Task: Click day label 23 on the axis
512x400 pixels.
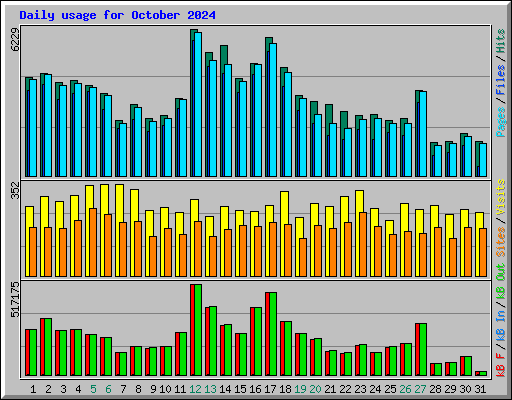Action: coord(360,389)
